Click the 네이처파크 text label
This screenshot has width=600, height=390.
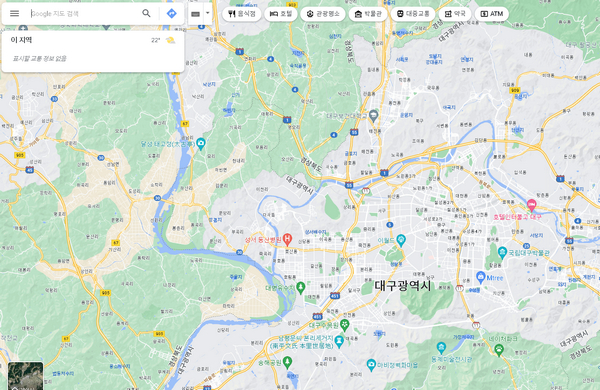click(502, 339)
